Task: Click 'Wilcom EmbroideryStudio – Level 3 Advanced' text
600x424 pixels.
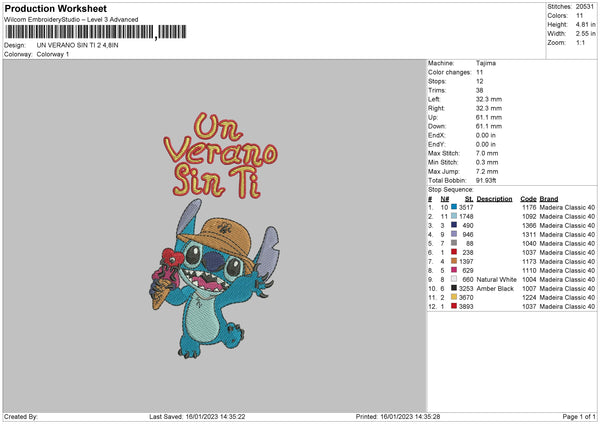Action: click(x=71, y=20)
